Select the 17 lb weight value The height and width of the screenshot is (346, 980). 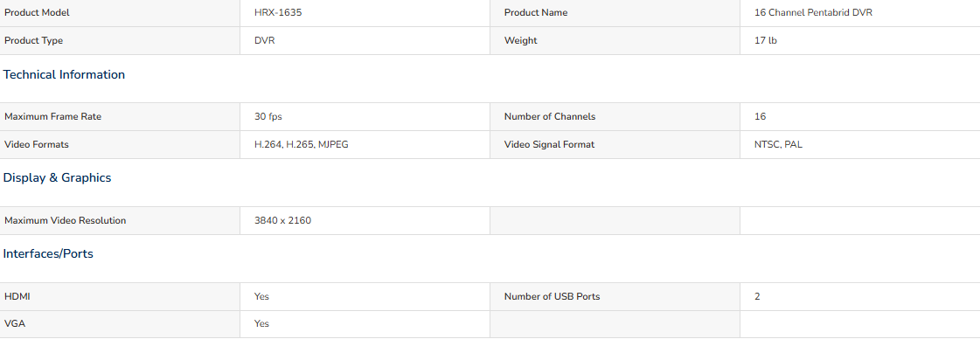(766, 40)
